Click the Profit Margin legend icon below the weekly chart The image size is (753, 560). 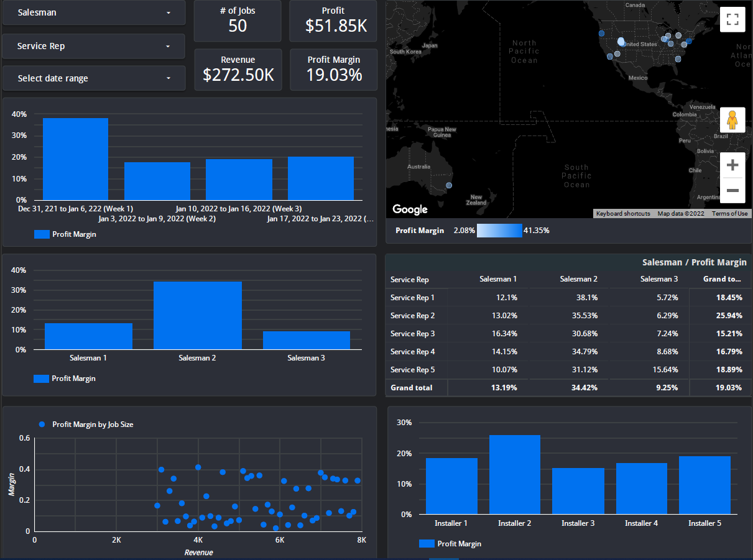(40, 234)
